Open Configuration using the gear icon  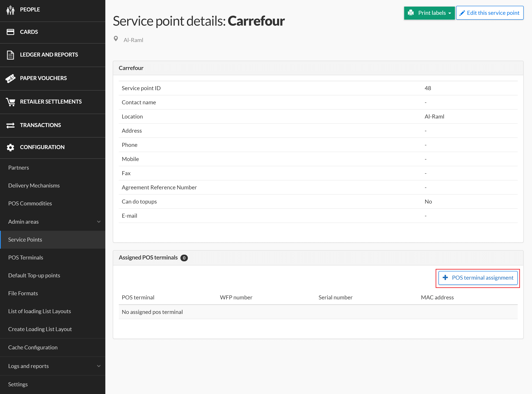10,147
